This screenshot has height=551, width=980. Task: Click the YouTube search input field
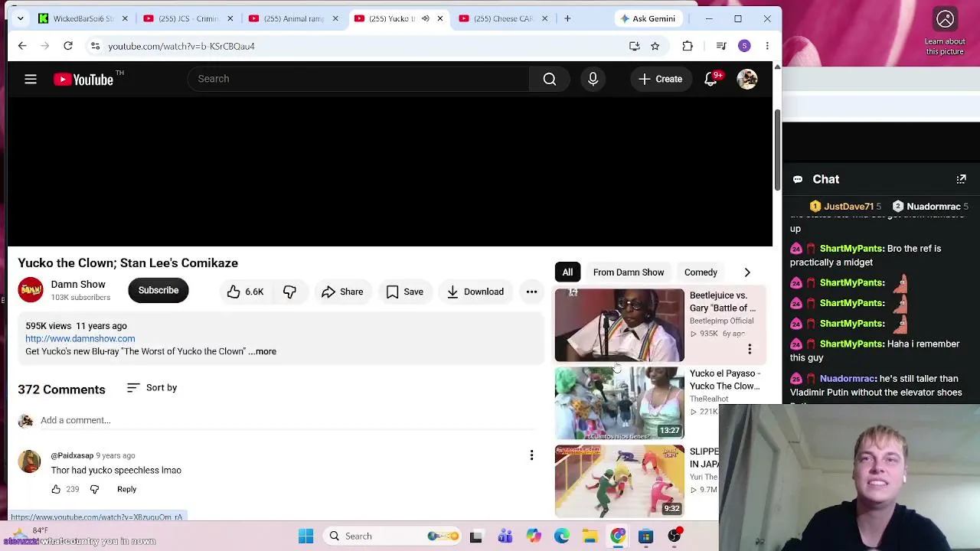point(358,79)
